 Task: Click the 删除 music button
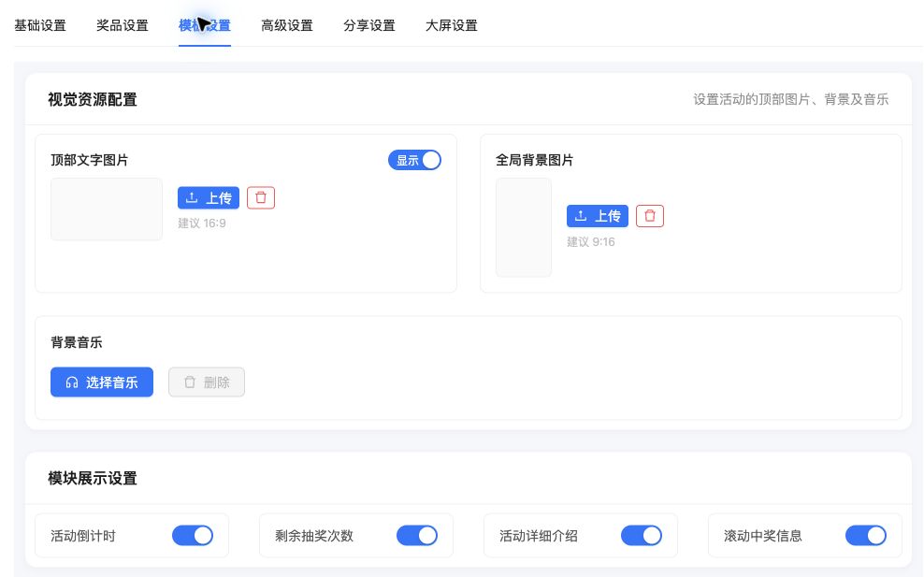pos(207,382)
